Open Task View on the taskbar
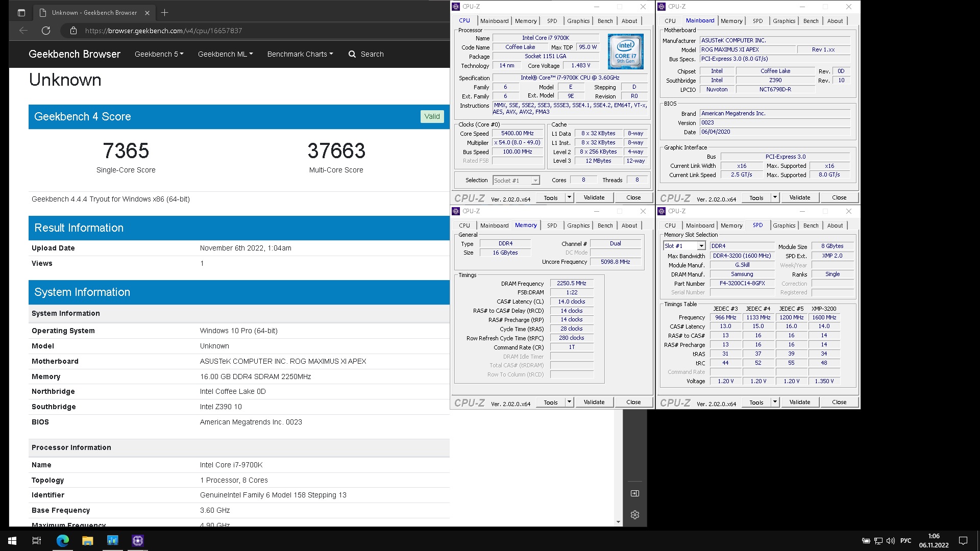This screenshot has width=980, height=551. tap(37, 541)
